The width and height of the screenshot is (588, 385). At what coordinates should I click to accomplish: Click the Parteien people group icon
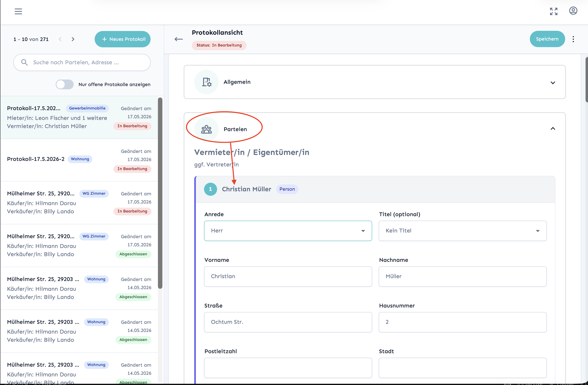pos(206,129)
